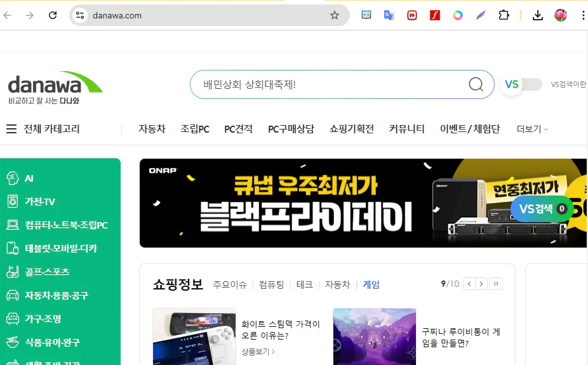588x365 pixels.
Task: Go to next 쇼핑정보 slide arrow
Action: [x=481, y=284]
